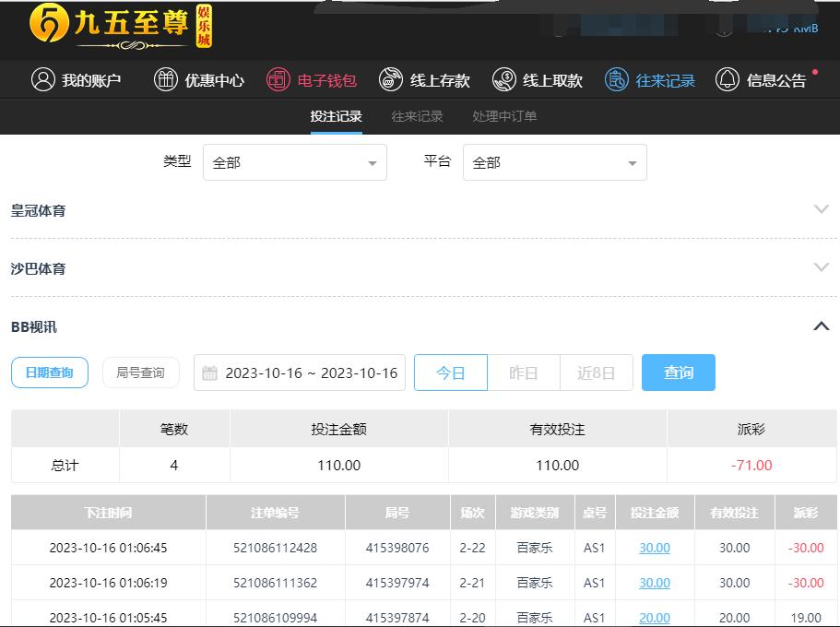Open the 优惠中心 gift icon
840x627 pixels.
165,79
